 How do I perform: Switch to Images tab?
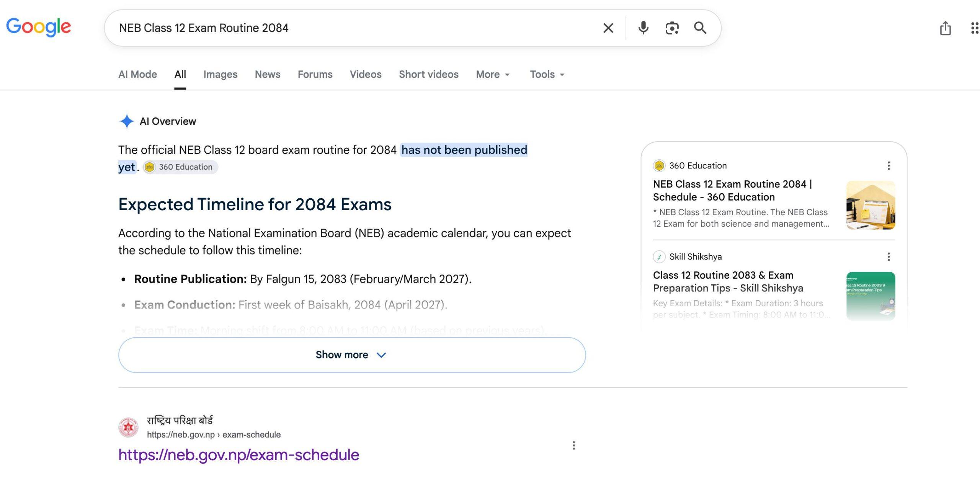(220, 74)
